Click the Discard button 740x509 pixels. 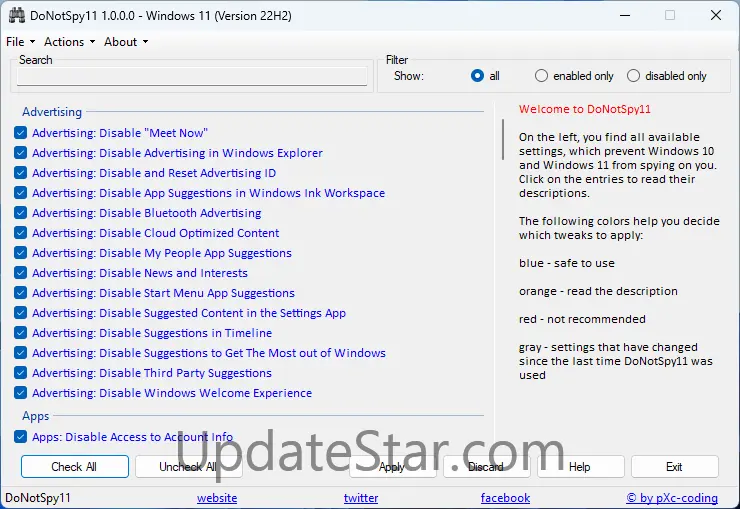click(x=486, y=467)
